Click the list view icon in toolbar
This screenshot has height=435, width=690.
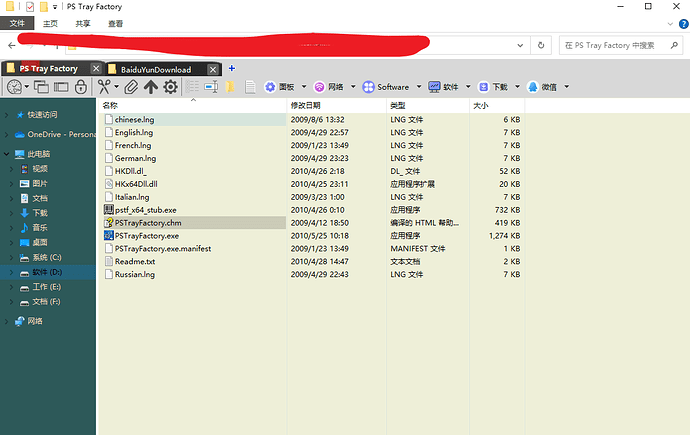point(192,87)
